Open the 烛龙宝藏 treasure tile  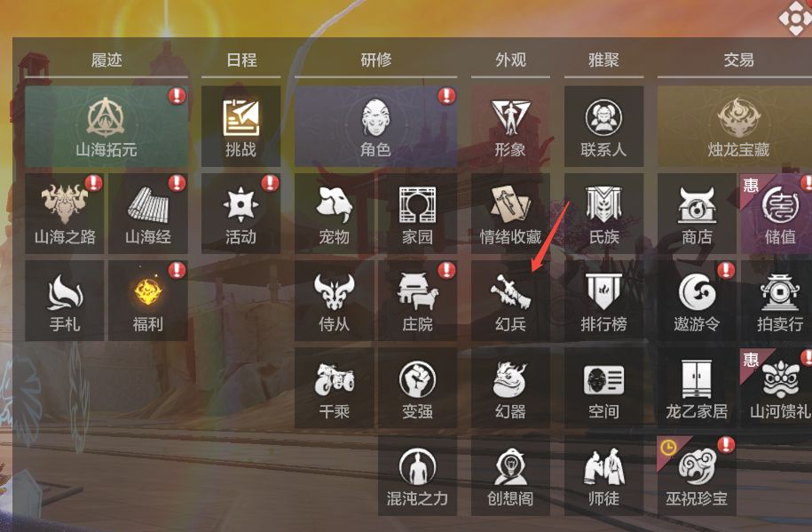pyautogui.click(x=737, y=126)
